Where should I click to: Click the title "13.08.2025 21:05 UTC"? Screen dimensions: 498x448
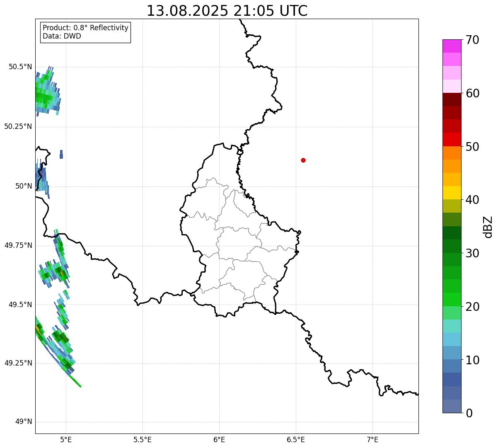pos(227,11)
